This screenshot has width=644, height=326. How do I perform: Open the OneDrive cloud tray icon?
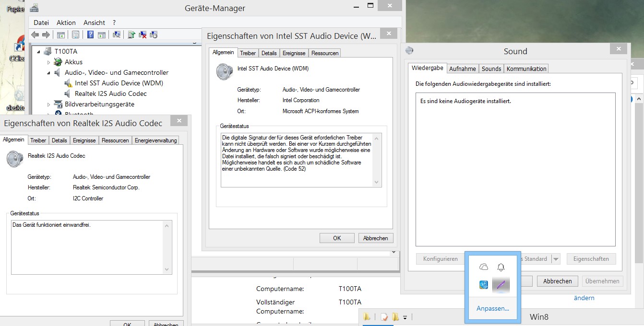pyautogui.click(x=484, y=267)
